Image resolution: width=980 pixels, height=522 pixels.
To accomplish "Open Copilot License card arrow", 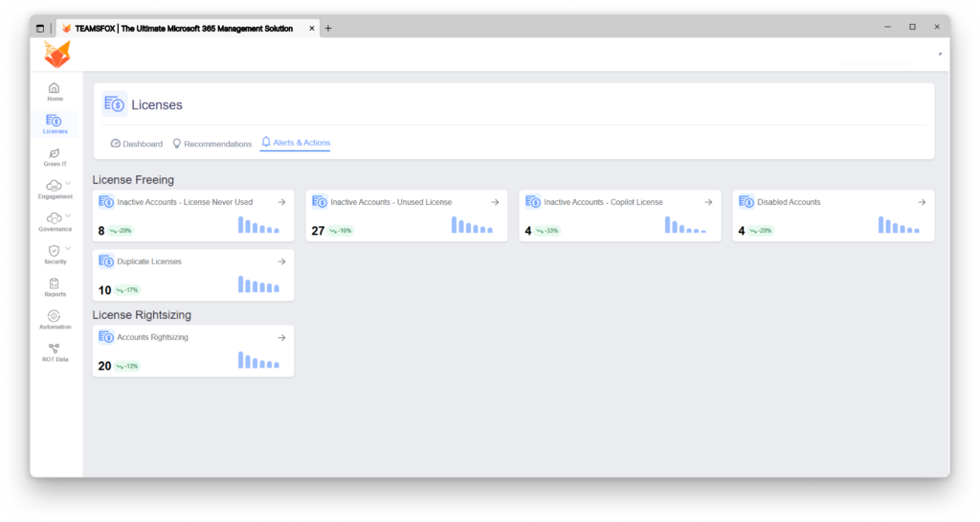I will click(708, 202).
